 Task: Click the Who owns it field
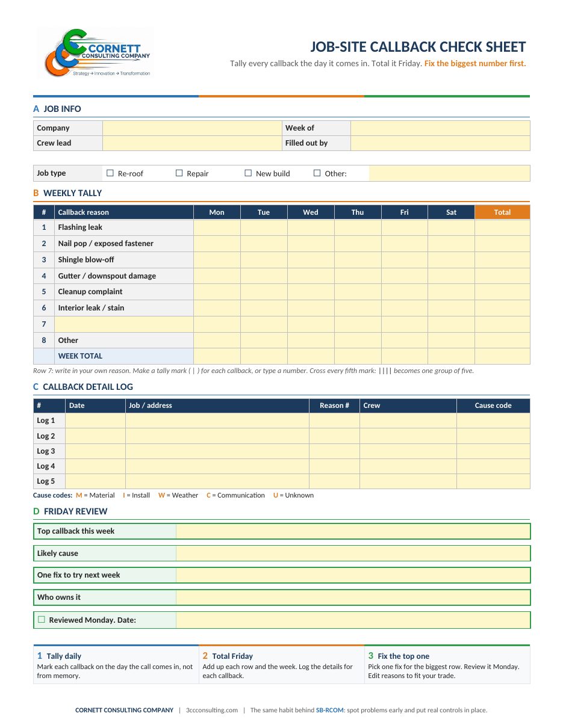pos(353,597)
